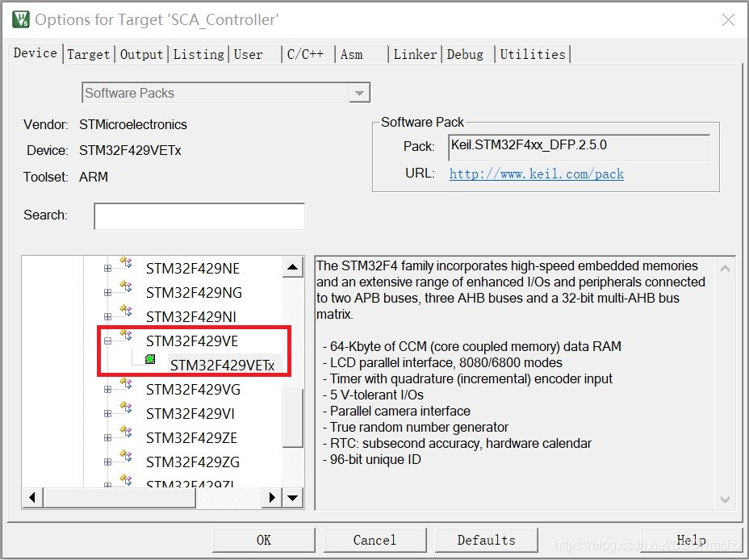Click the 'True random number generator' line
The height and width of the screenshot is (560, 749).
pyautogui.click(x=416, y=428)
